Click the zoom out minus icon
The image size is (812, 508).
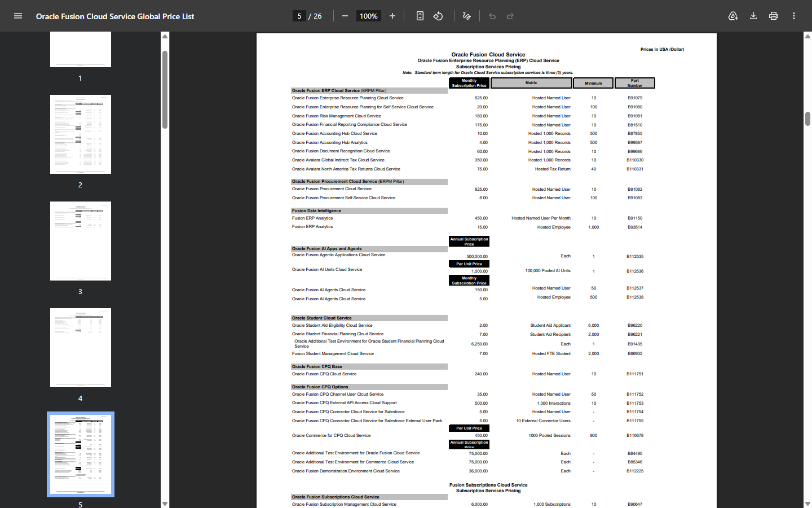pyautogui.click(x=345, y=16)
